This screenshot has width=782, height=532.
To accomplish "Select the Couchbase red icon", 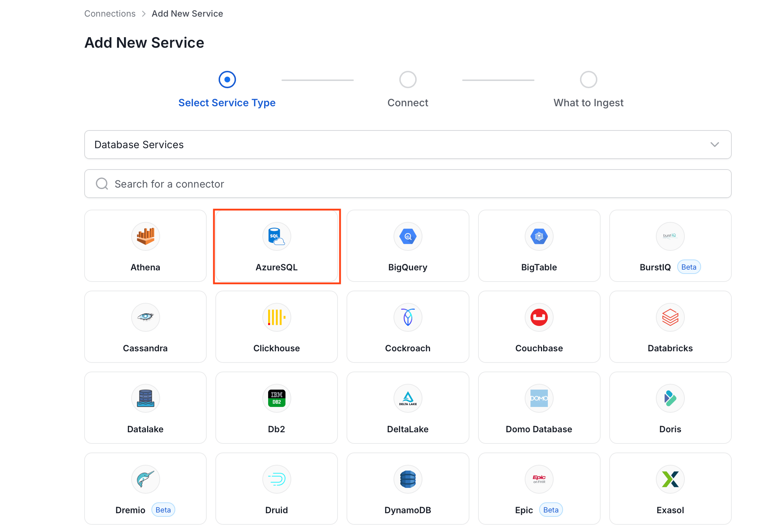I will tap(539, 317).
